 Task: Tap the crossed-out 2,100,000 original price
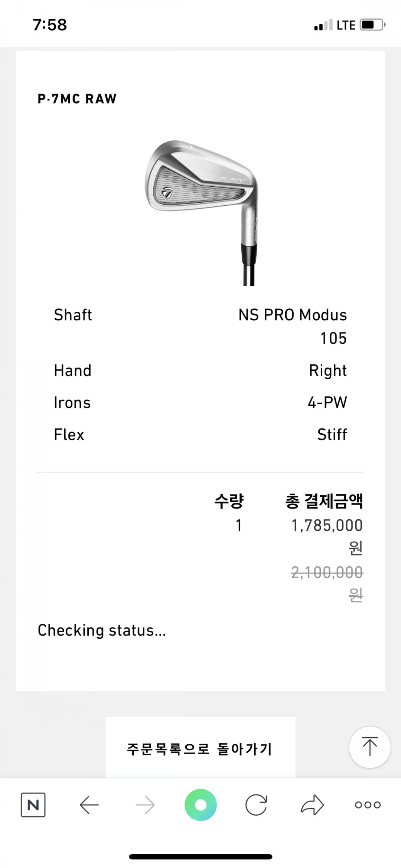click(x=327, y=572)
